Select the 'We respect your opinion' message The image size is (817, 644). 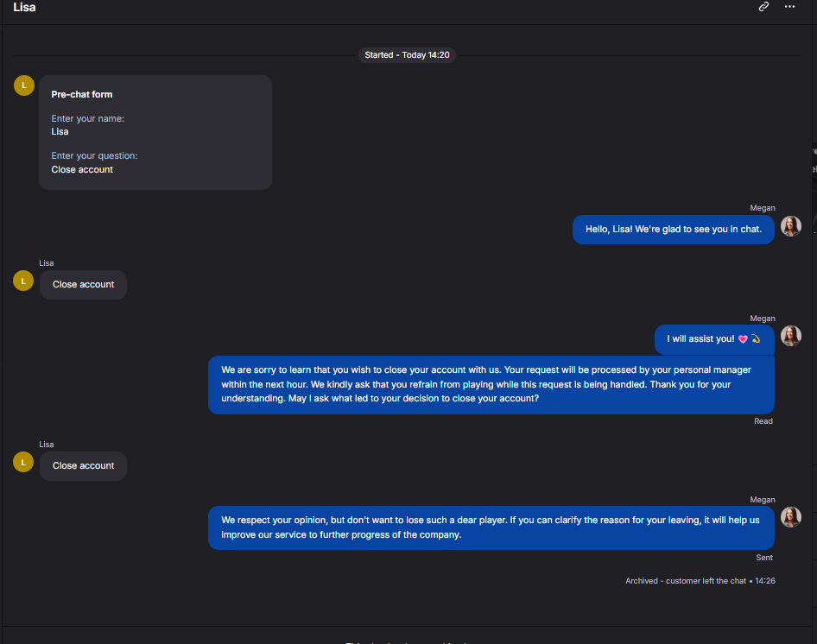491,527
